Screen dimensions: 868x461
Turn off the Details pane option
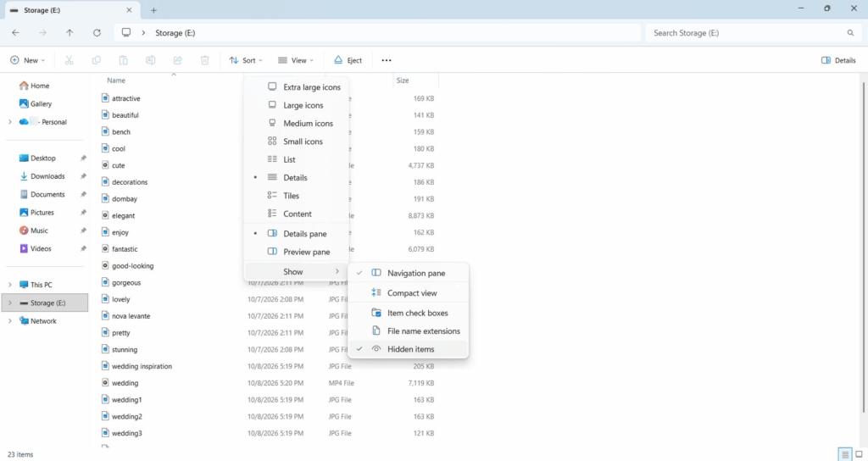pyautogui.click(x=297, y=234)
